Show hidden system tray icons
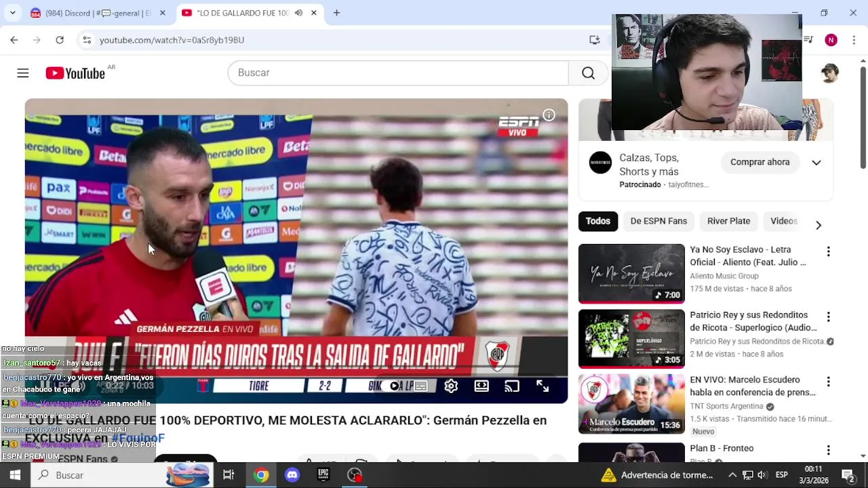This screenshot has width=868, height=488. pyautogui.click(x=732, y=475)
